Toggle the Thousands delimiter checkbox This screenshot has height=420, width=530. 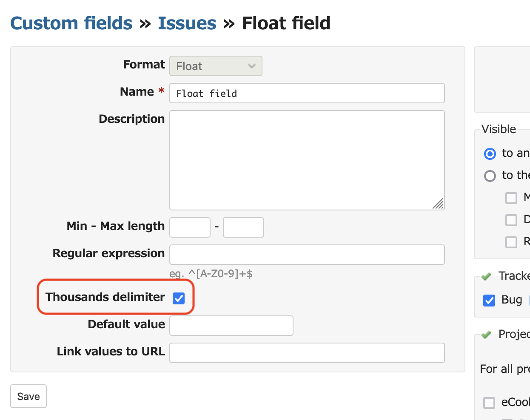tap(179, 298)
